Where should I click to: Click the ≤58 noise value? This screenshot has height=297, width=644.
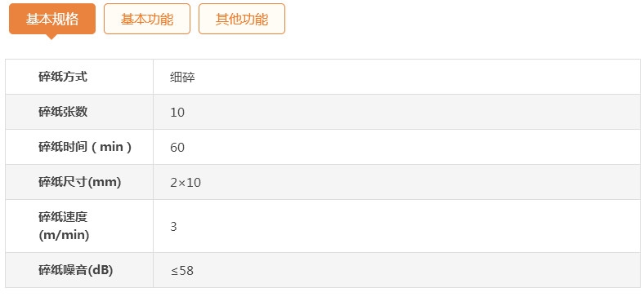182,270
